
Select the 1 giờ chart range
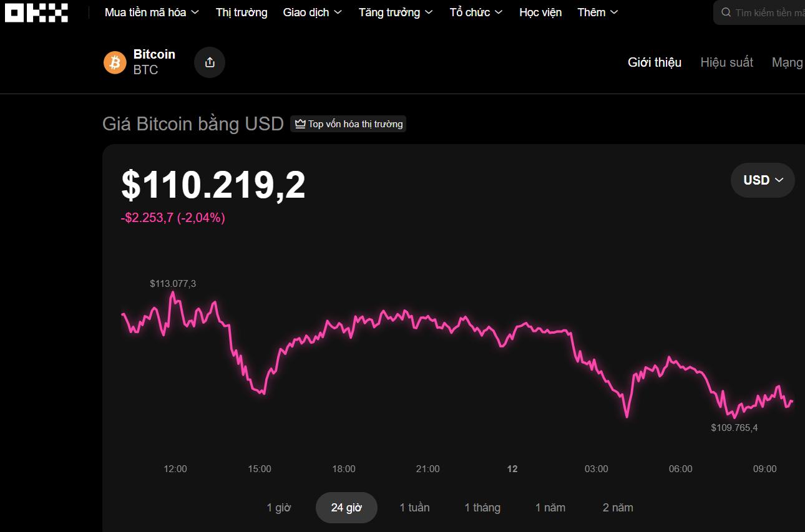click(x=279, y=508)
